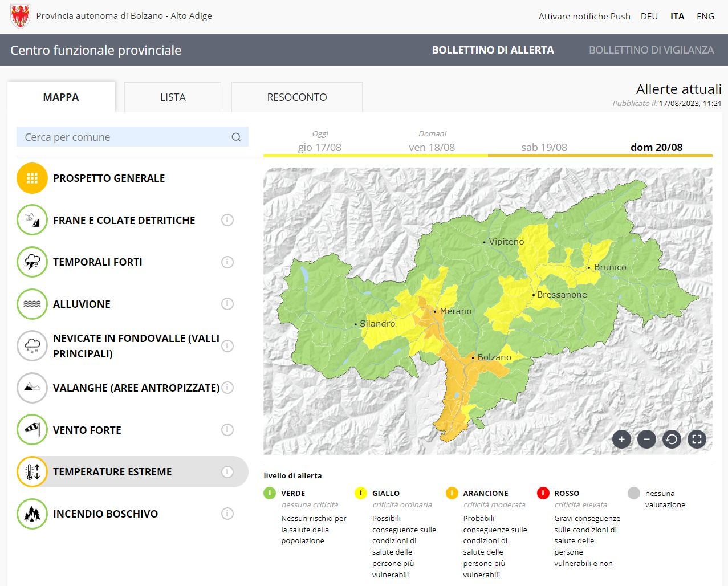
Task: Zoom out on the alert map
Action: point(646,439)
